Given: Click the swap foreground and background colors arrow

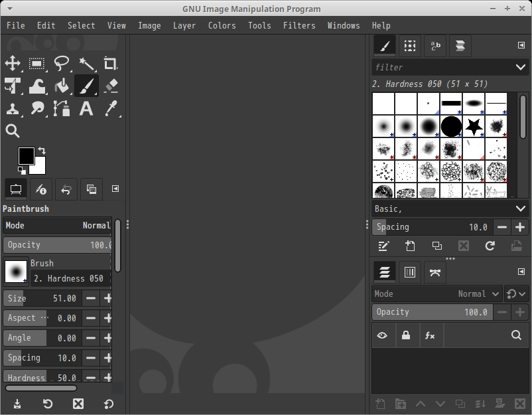Looking at the screenshot, I should click(x=42, y=151).
